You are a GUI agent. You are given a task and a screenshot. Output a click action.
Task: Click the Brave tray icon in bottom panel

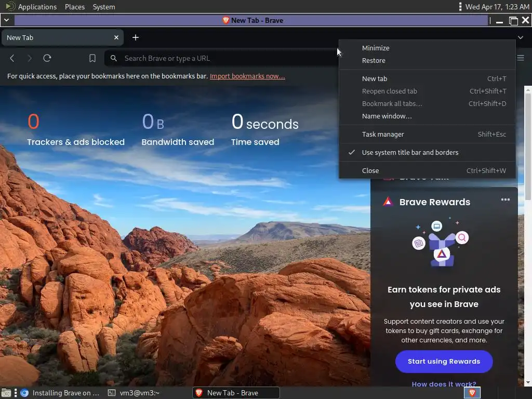[x=472, y=393]
